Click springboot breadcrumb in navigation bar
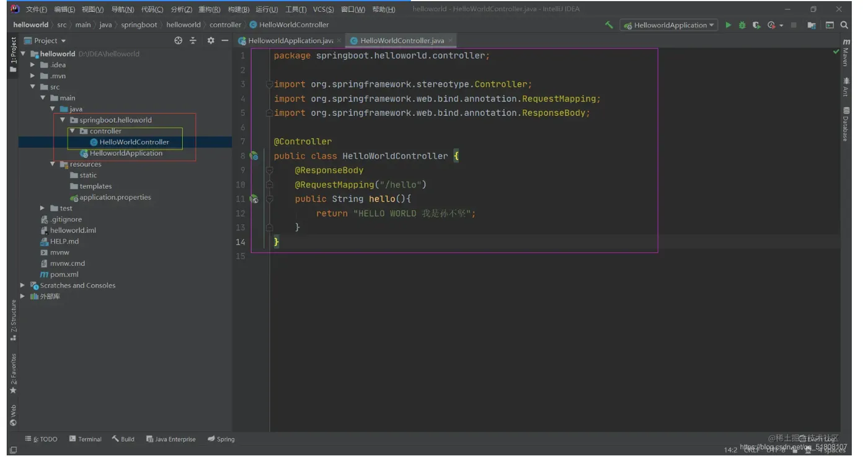 [x=139, y=25]
